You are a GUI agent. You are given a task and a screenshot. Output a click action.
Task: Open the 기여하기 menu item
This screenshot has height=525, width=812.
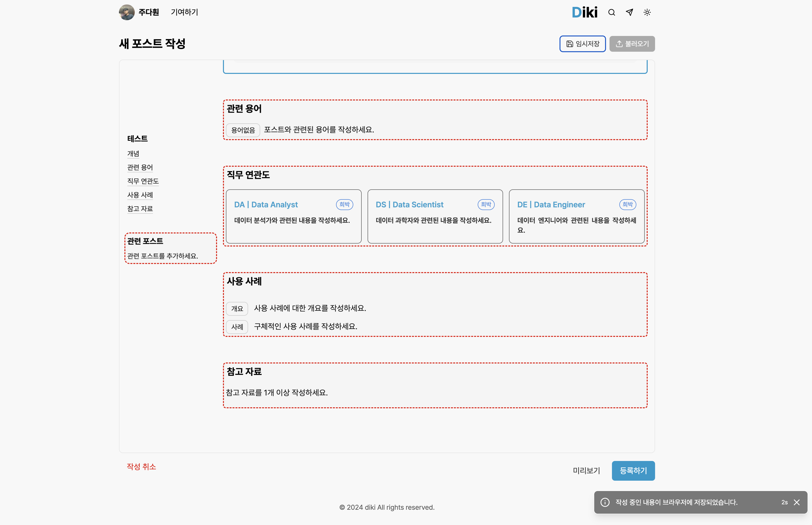pyautogui.click(x=184, y=12)
